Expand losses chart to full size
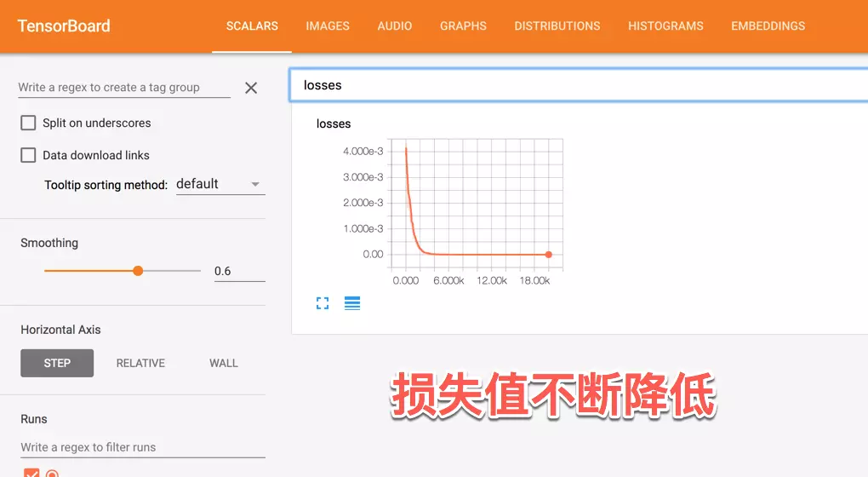The image size is (868, 477). point(323,303)
